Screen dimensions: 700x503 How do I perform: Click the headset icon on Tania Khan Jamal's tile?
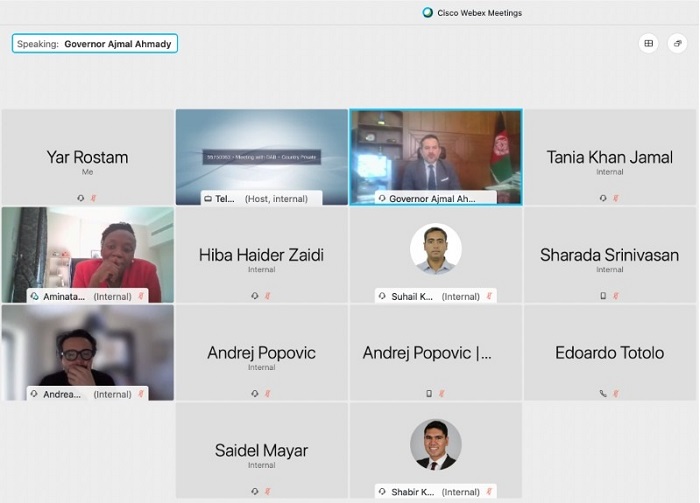click(603, 198)
